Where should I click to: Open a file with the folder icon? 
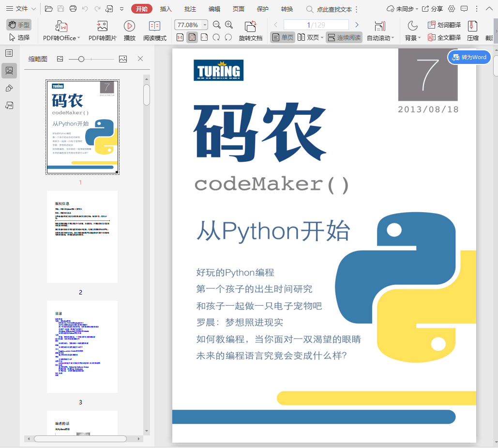(48, 9)
